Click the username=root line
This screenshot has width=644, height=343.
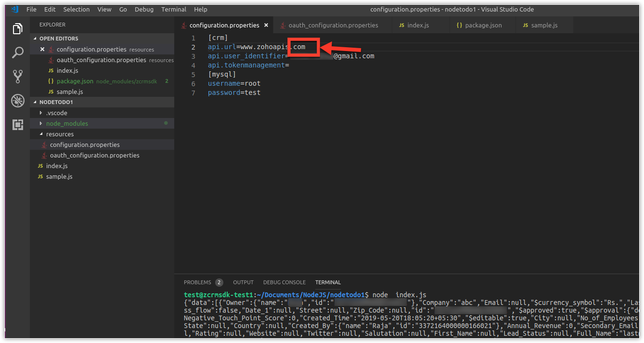click(x=234, y=83)
